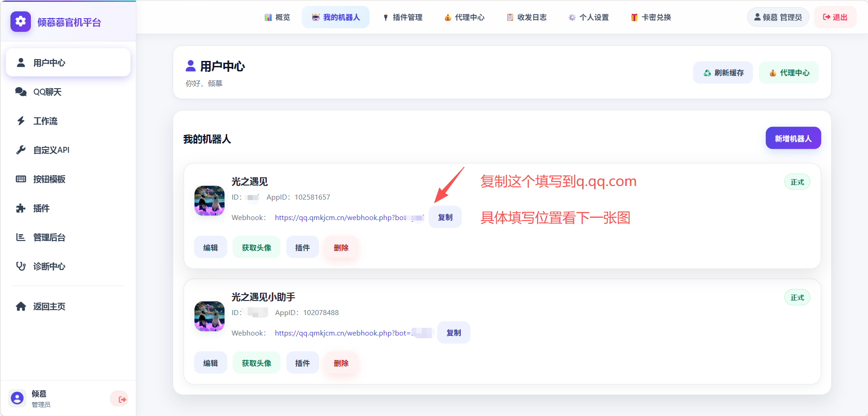
Task: Click the user avatar at sidebar bottom
Action: point(17,398)
